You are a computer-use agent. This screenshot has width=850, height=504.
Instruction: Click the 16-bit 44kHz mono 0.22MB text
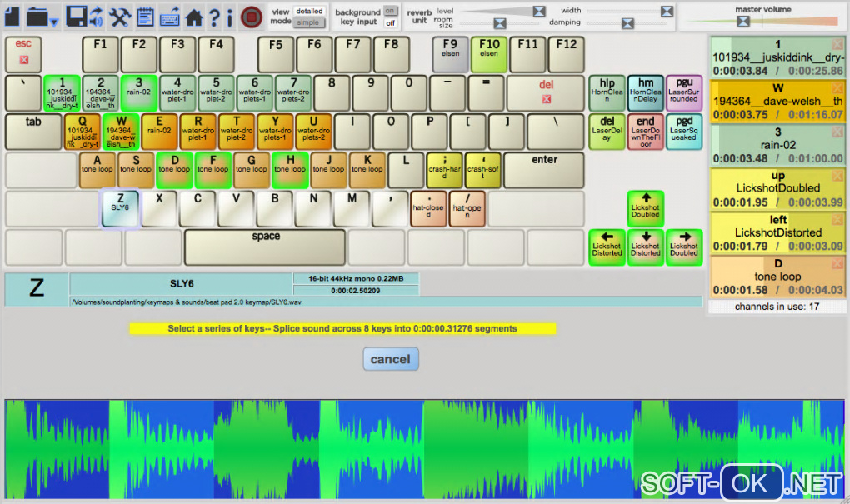(x=356, y=278)
